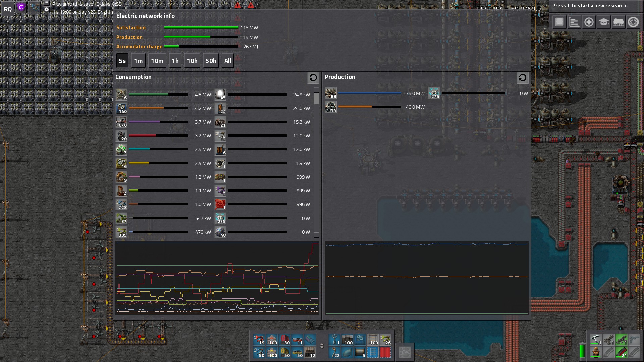The image size is (644, 362).
Task: Select the rifle weapon slot with 21 ammo
Action: [621, 352]
